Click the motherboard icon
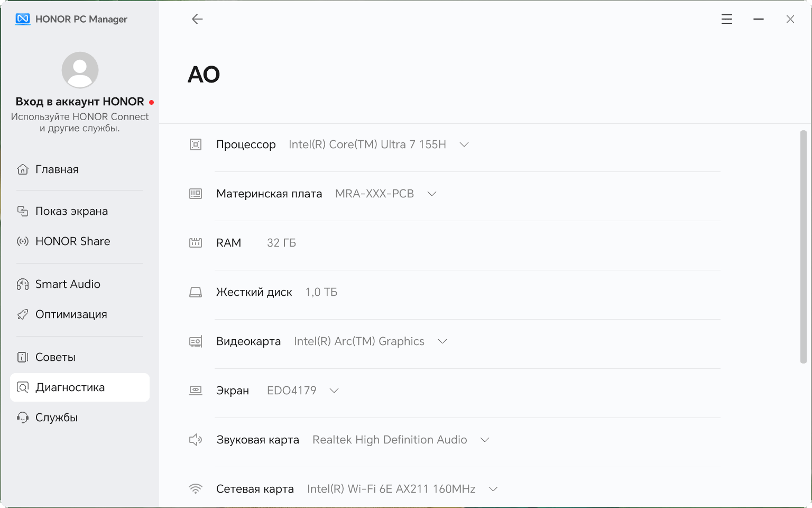812x508 pixels. tap(196, 194)
